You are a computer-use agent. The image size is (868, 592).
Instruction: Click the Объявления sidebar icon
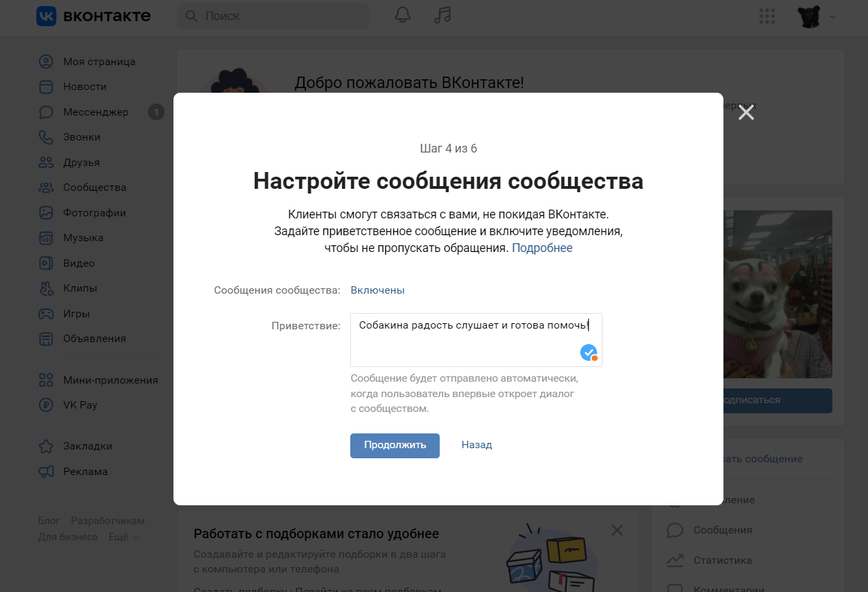[x=46, y=339]
